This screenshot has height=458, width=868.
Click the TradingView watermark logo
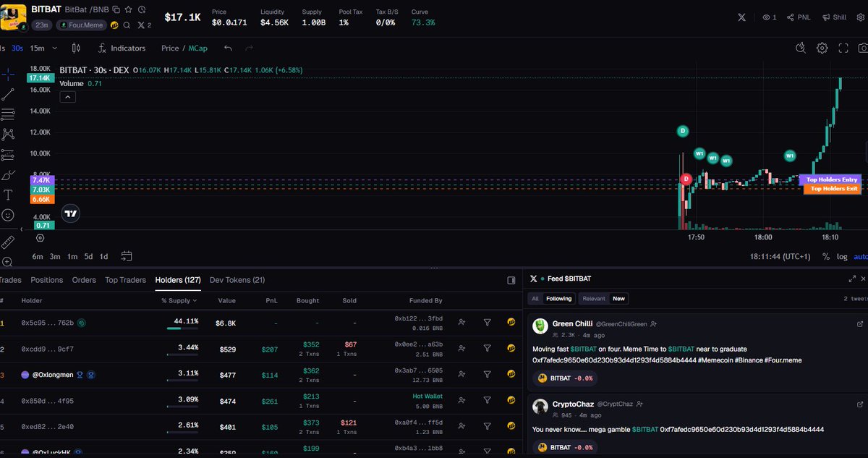point(70,213)
